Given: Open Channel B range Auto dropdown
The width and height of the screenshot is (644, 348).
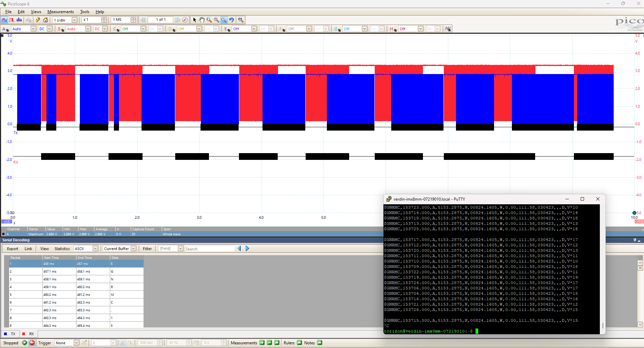Looking at the screenshot, I should (88, 29).
